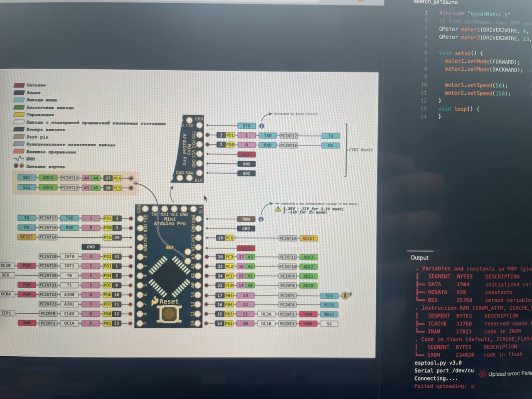Click the ADC5 green label
The width and height of the screenshot is (532, 399).
[x=48, y=187]
